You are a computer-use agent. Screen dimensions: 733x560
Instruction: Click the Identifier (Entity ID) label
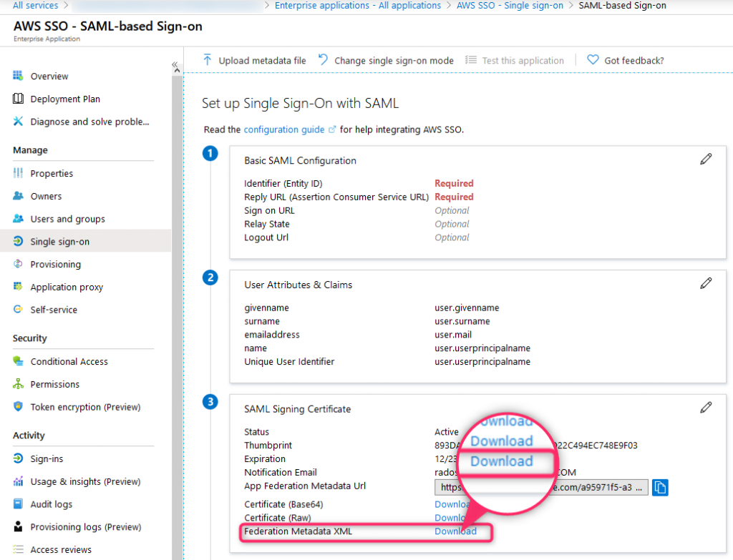[283, 184]
